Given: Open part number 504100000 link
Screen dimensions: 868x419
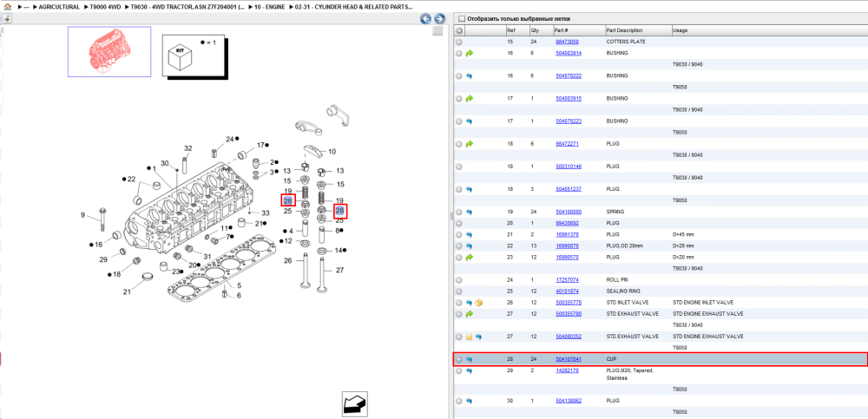Looking at the screenshot, I should [x=568, y=212].
